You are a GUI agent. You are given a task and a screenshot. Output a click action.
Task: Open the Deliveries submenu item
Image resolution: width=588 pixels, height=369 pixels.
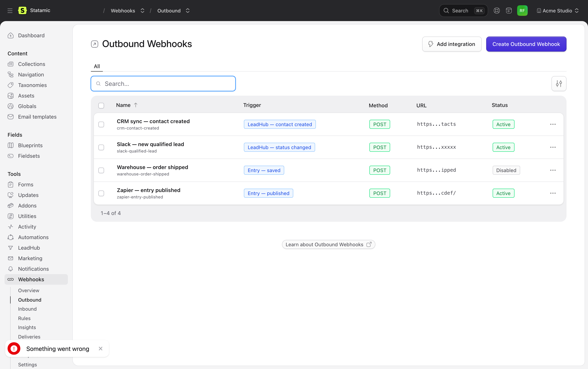pyautogui.click(x=29, y=337)
